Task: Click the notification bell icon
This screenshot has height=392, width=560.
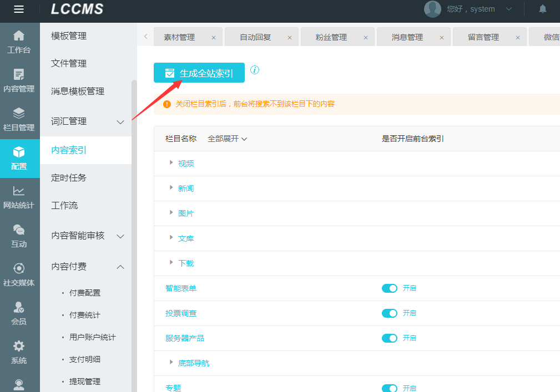Action: pyautogui.click(x=542, y=9)
